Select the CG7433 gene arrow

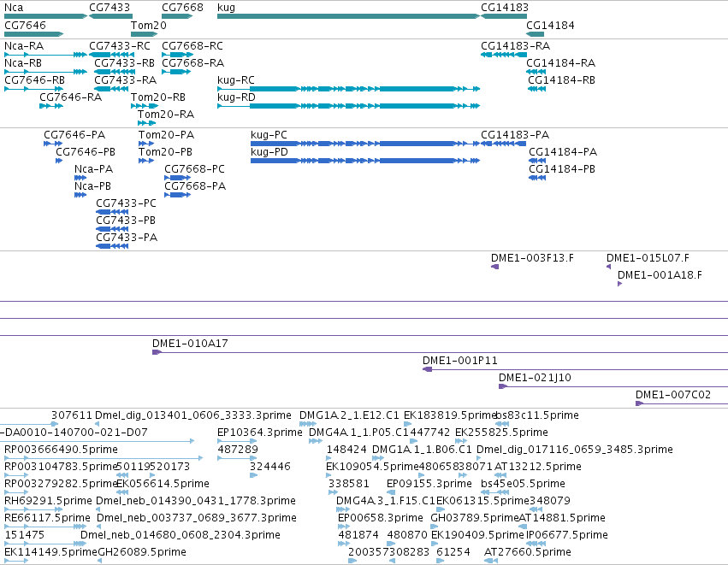tap(110, 16)
